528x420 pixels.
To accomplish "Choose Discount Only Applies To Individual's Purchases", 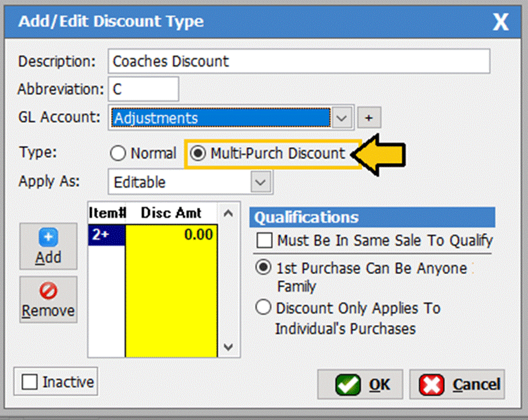I will (x=264, y=308).
